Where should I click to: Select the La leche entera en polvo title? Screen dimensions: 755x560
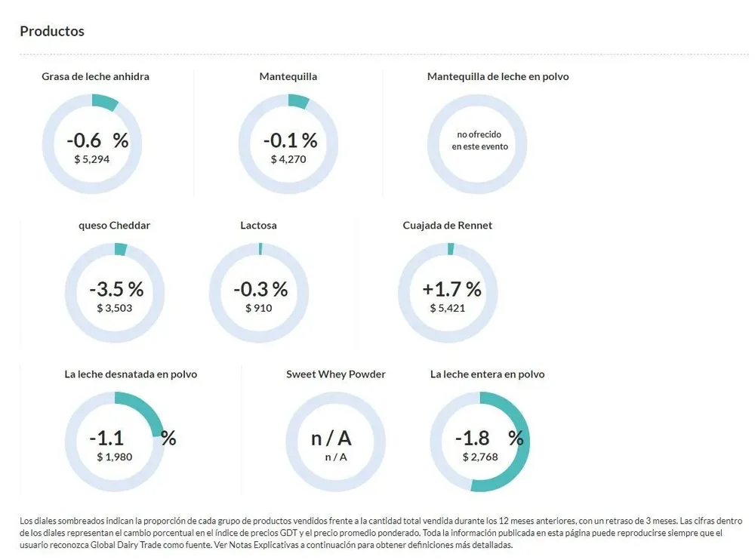click(x=487, y=374)
